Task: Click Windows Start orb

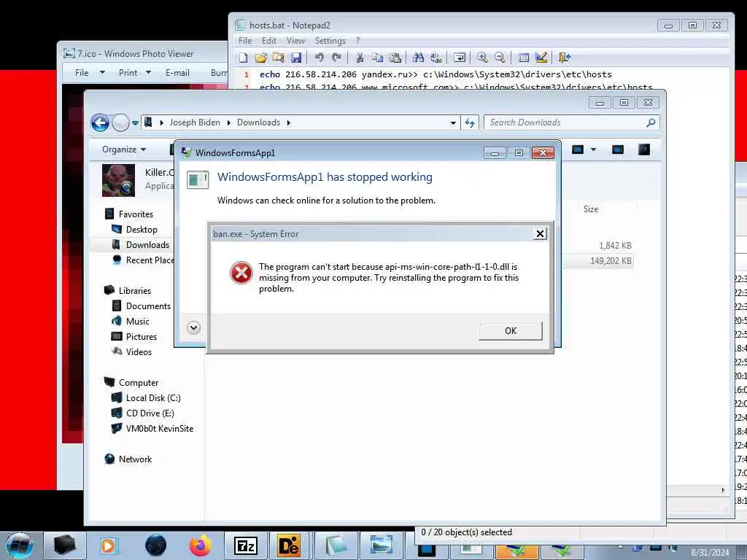Action: click(x=20, y=545)
